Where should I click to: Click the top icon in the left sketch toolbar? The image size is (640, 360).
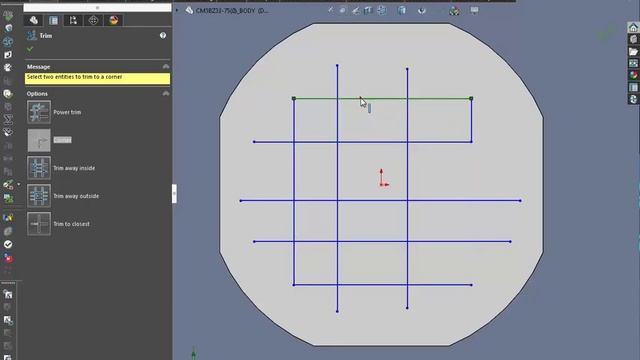coord(8,16)
